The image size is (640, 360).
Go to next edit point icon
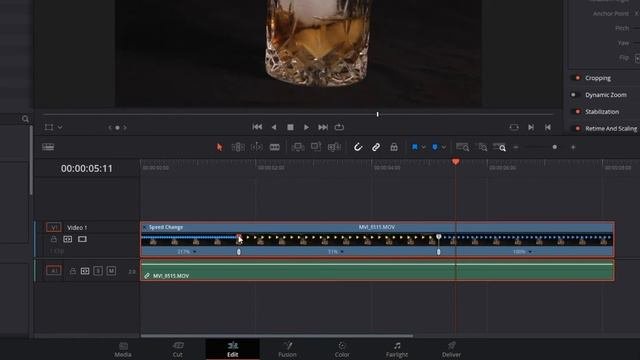531,127
